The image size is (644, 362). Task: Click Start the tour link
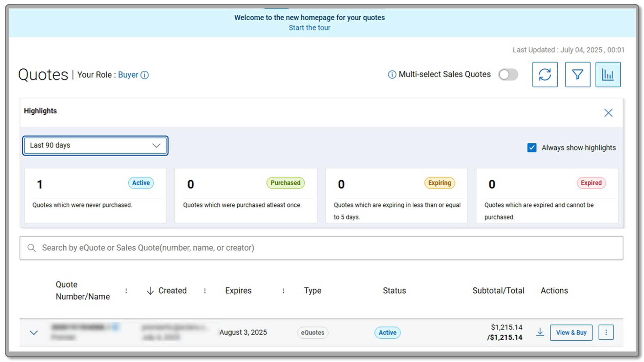(309, 28)
